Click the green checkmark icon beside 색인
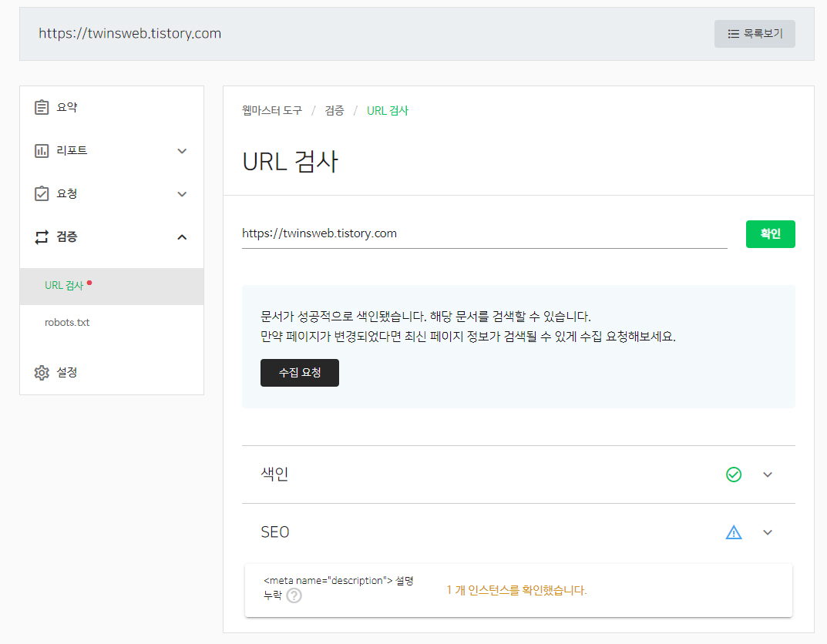This screenshot has width=827, height=644. pyautogui.click(x=733, y=474)
